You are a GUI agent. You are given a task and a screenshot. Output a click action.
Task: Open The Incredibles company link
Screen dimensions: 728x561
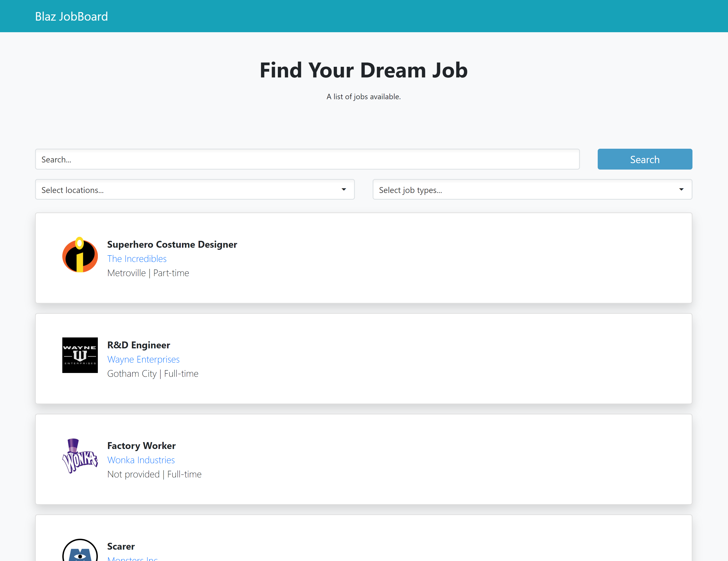tap(137, 259)
